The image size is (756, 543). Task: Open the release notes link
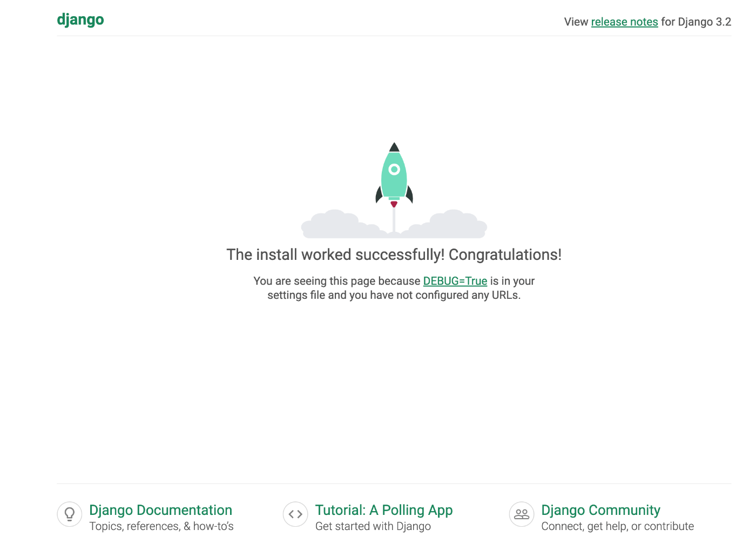[624, 22]
